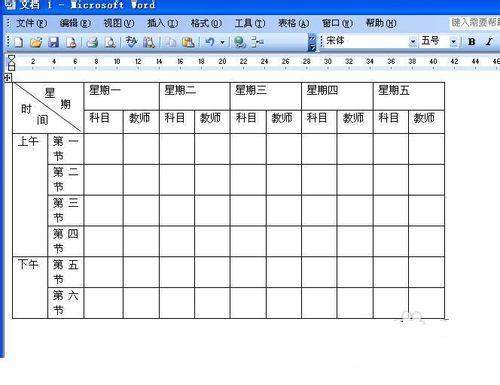Click the 教师 cell under 星期五
This screenshot has height=385, width=500.
(427, 122)
